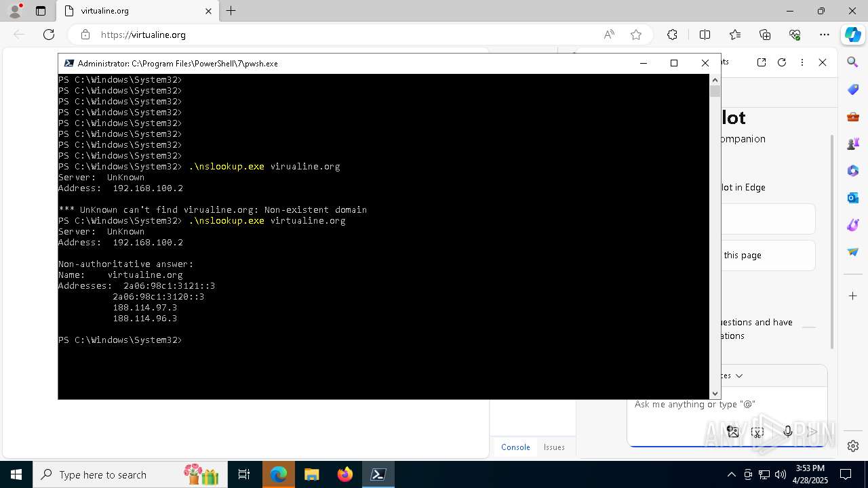Open Copilot pane in new window
The height and width of the screenshot is (488, 868).
coord(762,62)
